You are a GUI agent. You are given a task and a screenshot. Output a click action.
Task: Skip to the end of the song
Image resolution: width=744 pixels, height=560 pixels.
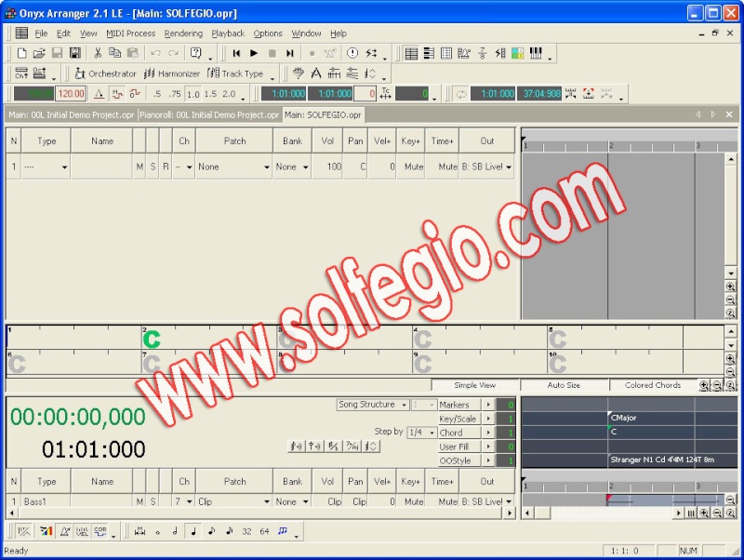290,53
